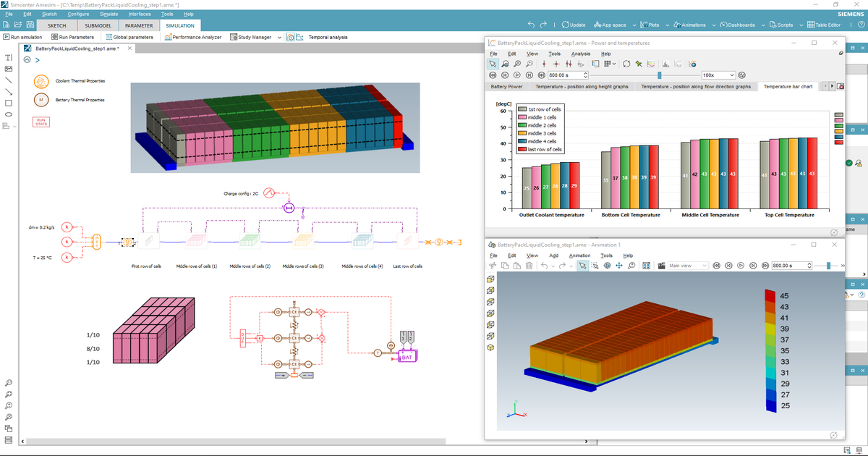This screenshot has width=868, height=456.
Task: Click rotate globe icon in Animation toolbar
Action: point(607,266)
